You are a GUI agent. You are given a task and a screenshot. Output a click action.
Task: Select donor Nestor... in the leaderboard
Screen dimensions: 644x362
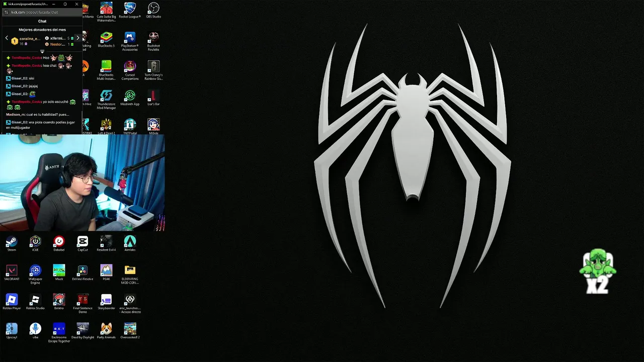(57, 44)
